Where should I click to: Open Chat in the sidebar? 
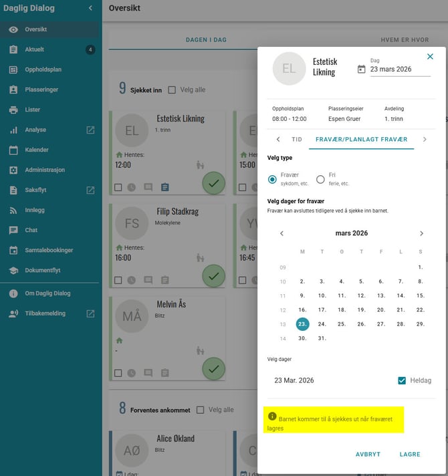click(x=49, y=230)
